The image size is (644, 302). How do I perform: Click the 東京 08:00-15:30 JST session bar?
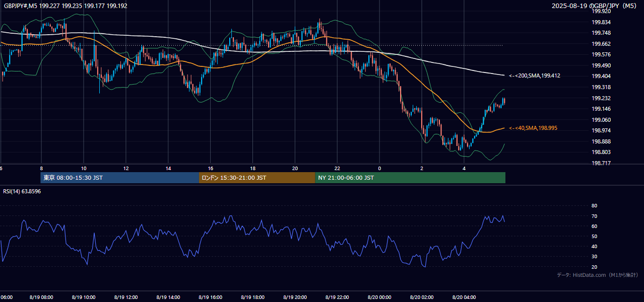click(120, 178)
